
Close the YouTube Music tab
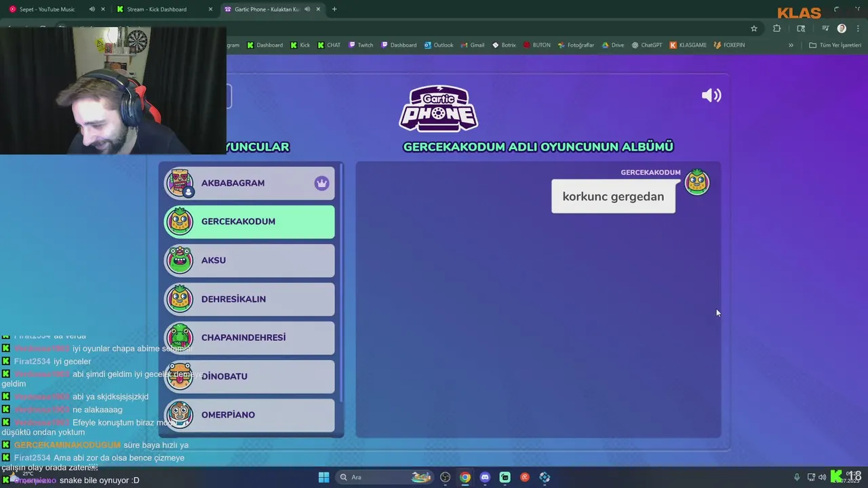pos(103,9)
